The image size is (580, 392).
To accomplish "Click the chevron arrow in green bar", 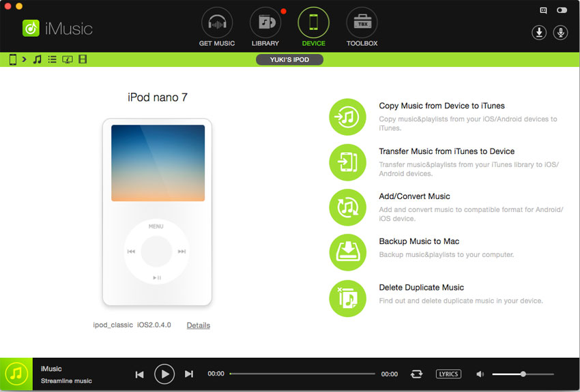I will 24,59.
